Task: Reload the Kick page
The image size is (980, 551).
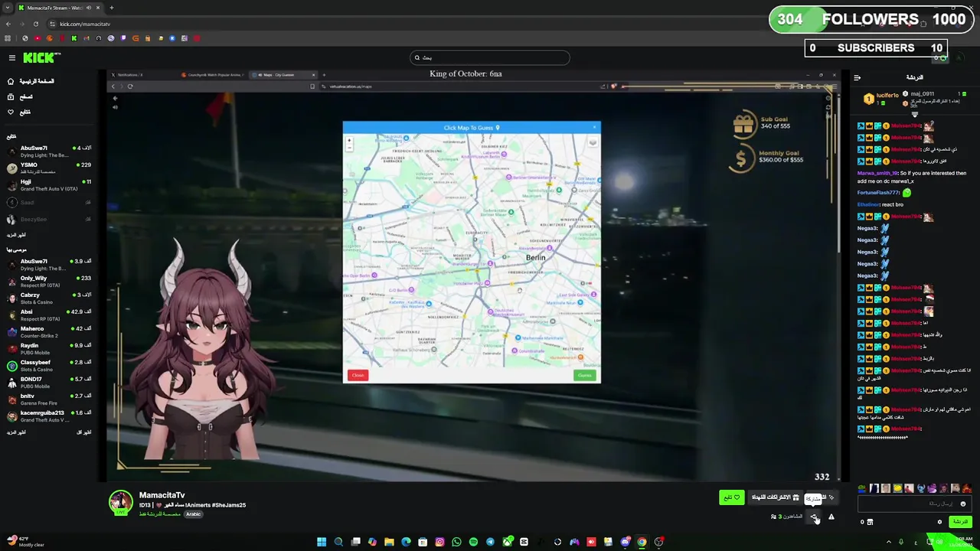Action: coord(35,24)
